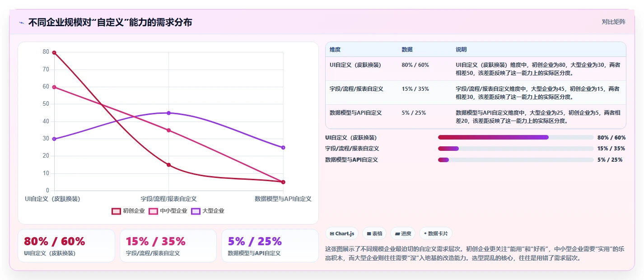Click the chart title 不同企业规模对“自定义”能力的需求分布
The height and width of the screenshot is (280, 644).
click(110, 22)
